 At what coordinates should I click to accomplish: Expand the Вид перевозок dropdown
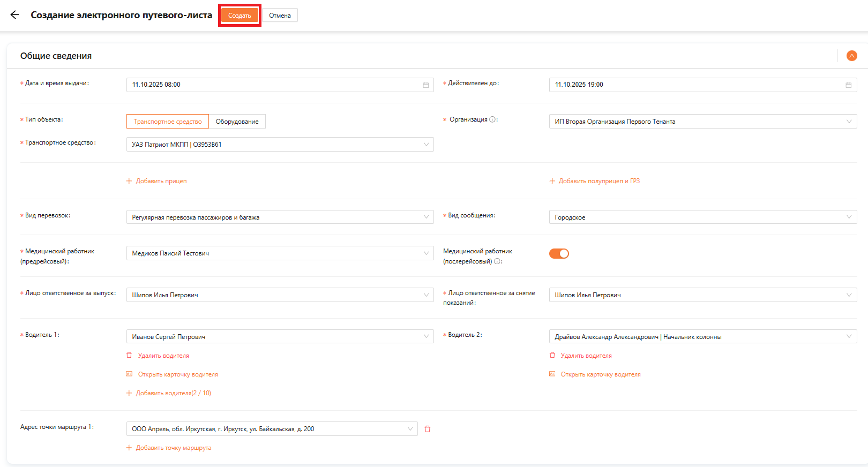point(280,217)
